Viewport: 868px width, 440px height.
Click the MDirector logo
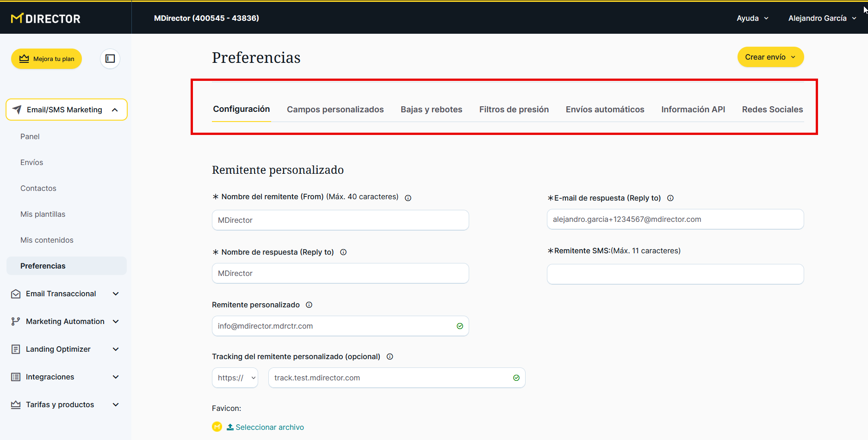point(46,18)
